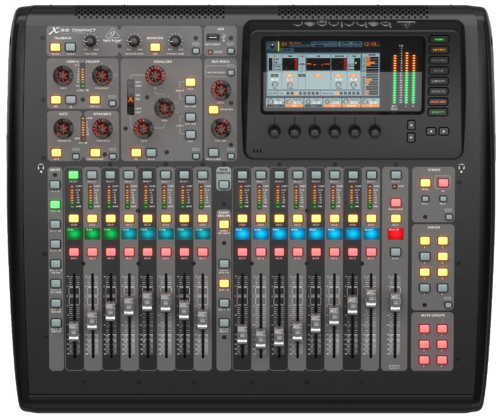Click the Gate Threshold knob
The width and height of the screenshot is (504, 420).
(63, 128)
